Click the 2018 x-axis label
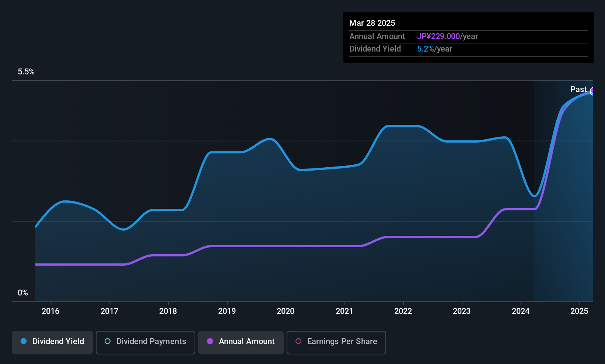The width and height of the screenshot is (605, 364). tap(168, 311)
